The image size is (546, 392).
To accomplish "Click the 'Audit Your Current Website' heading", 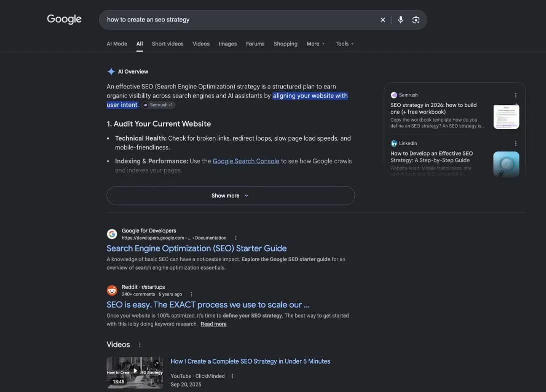I will click(159, 124).
